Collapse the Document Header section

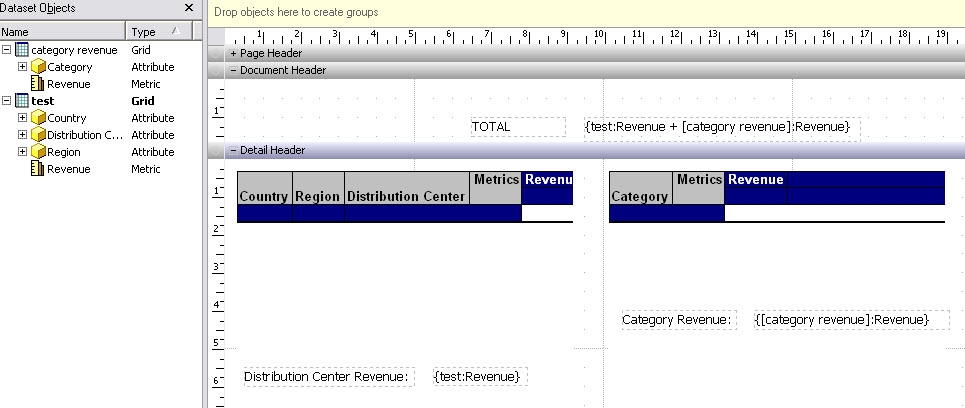click(234, 71)
